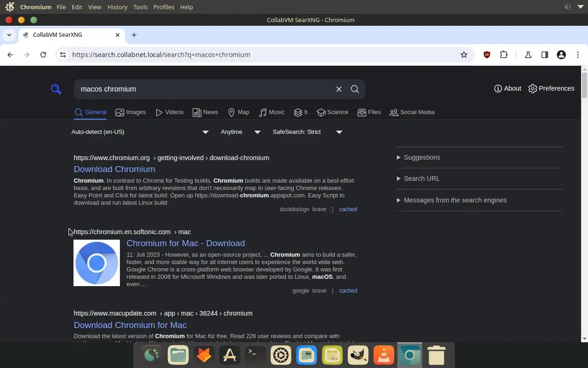This screenshot has height=368, width=588.
Task: Open the Help menu
Action: pos(187,7)
